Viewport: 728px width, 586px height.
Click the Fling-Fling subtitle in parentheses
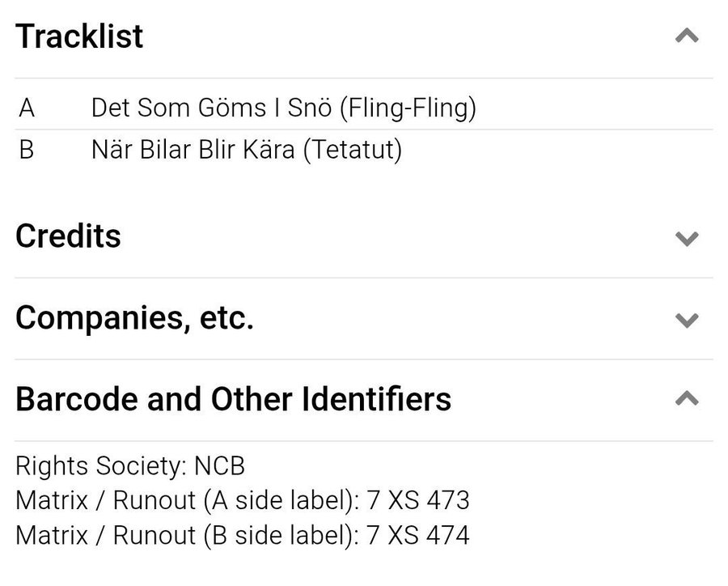click(407, 108)
